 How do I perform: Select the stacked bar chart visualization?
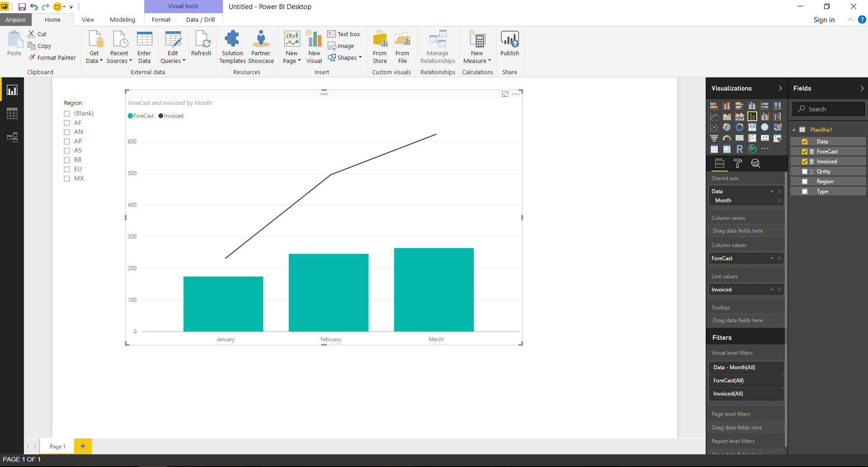coord(714,105)
